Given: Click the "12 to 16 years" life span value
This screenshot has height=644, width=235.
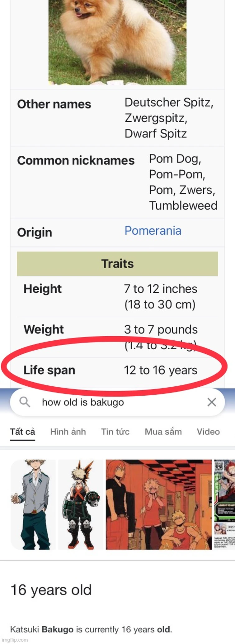Looking at the screenshot, I should point(161,370).
